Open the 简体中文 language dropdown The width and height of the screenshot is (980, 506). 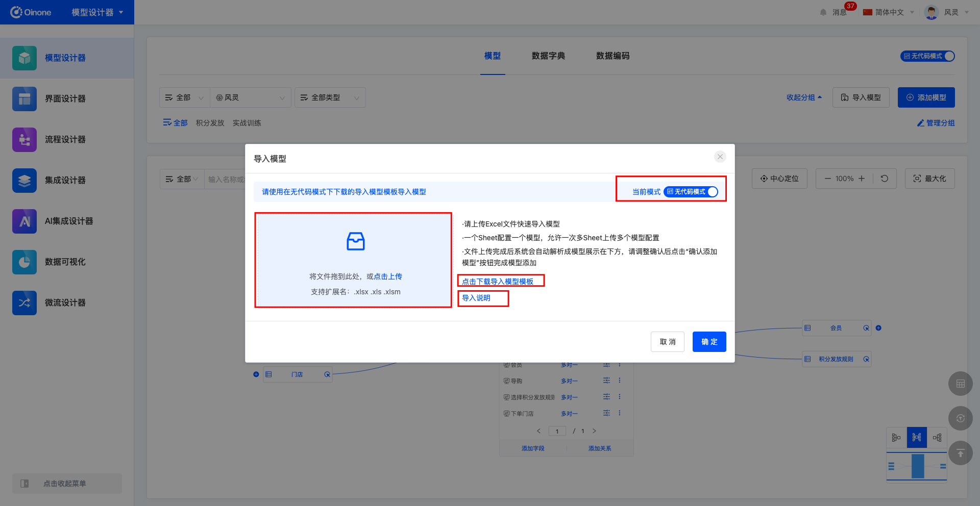point(889,12)
